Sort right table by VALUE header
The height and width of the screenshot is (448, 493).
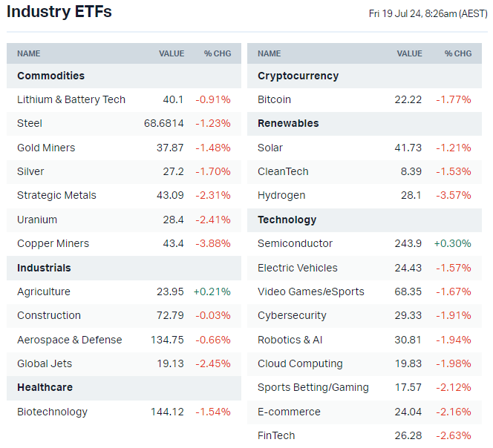409,53
